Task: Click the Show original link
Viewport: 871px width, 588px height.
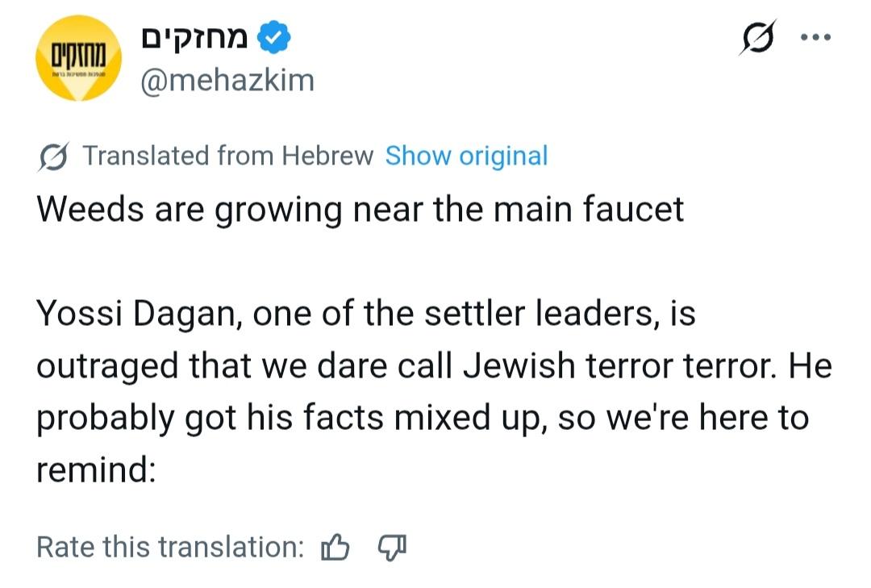Action: [466, 156]
